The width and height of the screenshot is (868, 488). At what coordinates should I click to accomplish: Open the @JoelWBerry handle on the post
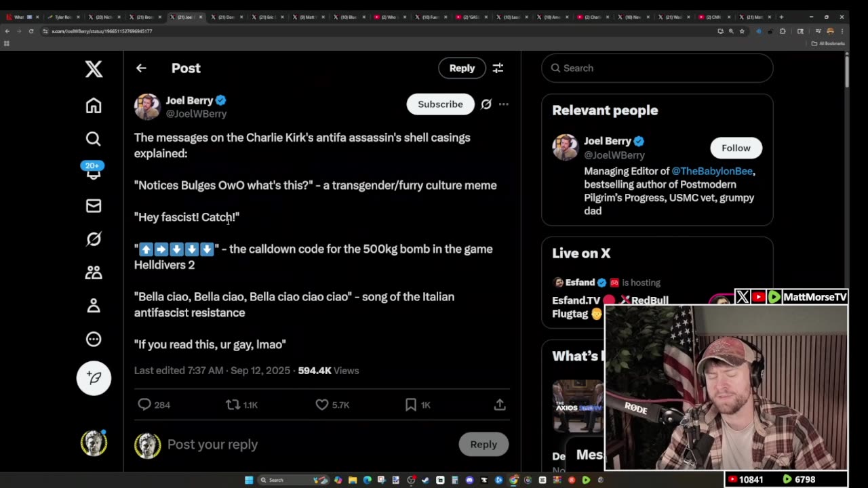pos(196,114)
